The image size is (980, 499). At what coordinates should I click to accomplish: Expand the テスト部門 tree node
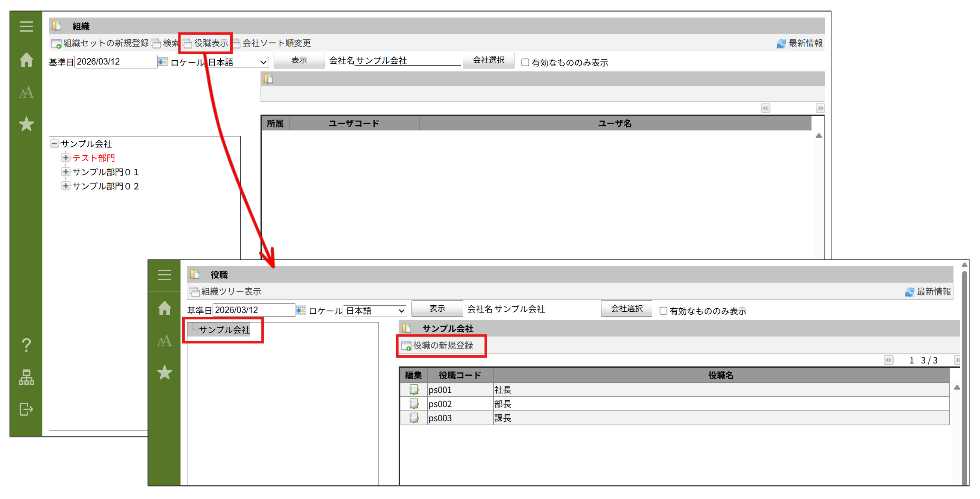pyautogui.click(x=65, y=158)
